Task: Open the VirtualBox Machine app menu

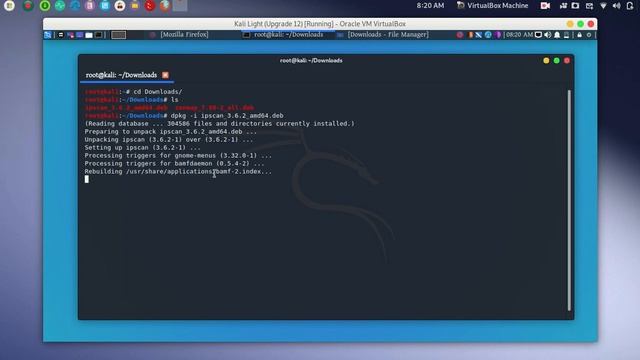Action: 492,6
